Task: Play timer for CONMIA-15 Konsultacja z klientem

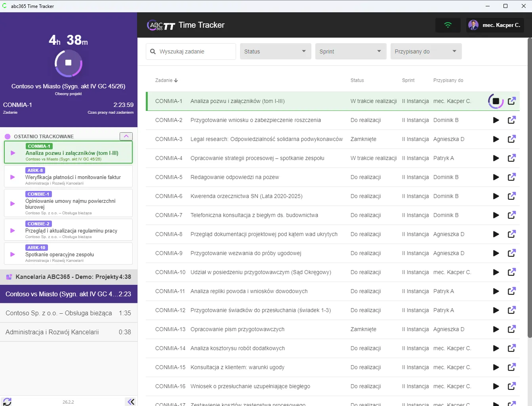Action: (496, 367)
